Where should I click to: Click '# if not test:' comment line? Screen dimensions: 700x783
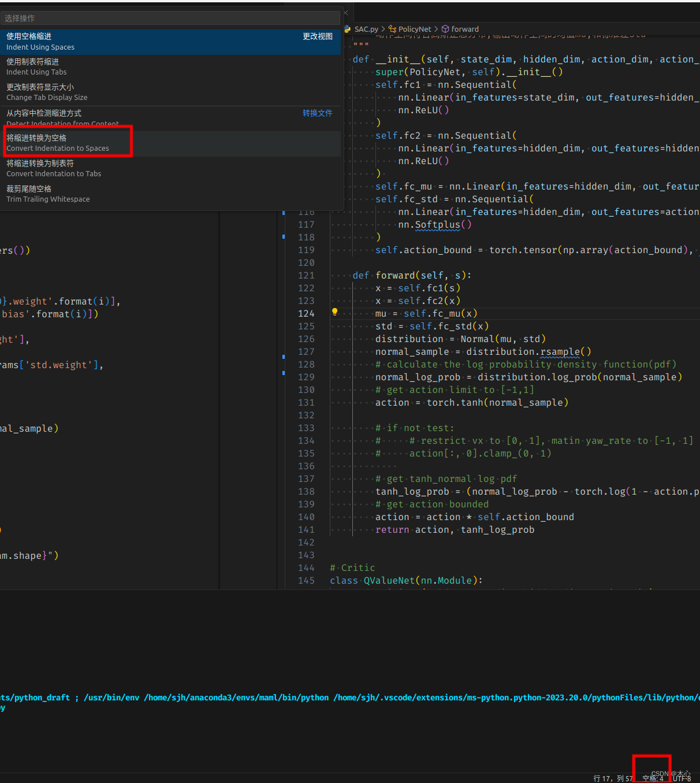[x=415, y=428]
